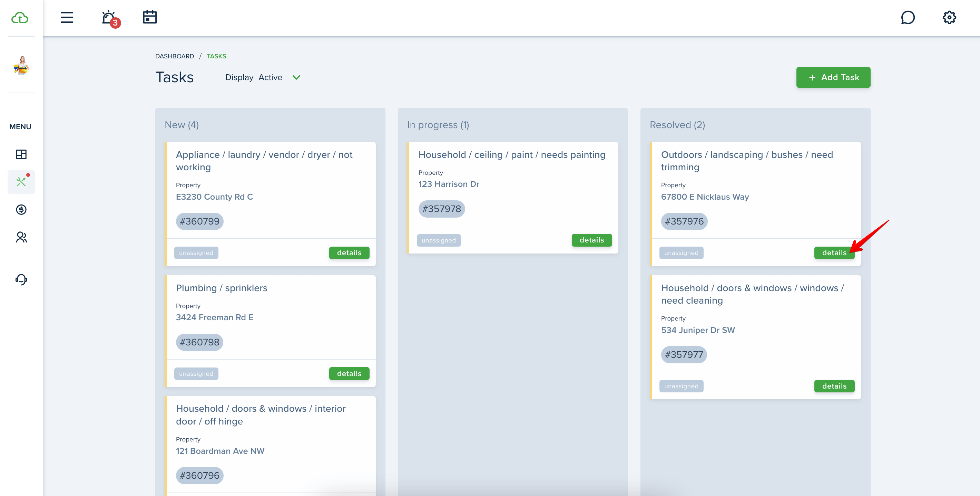Select the #357976 task ID badge
980x496 pixels.
[684, 221]
